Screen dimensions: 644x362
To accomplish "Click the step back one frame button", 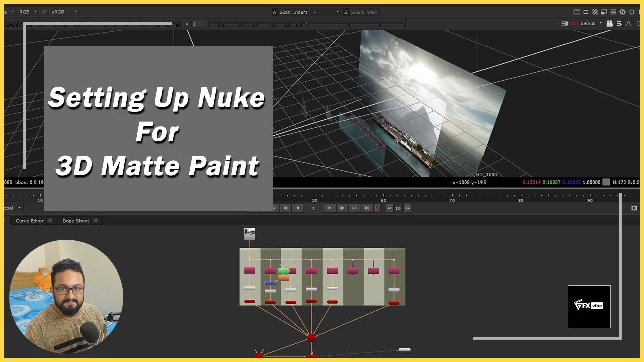I will (x=286, y=208).
